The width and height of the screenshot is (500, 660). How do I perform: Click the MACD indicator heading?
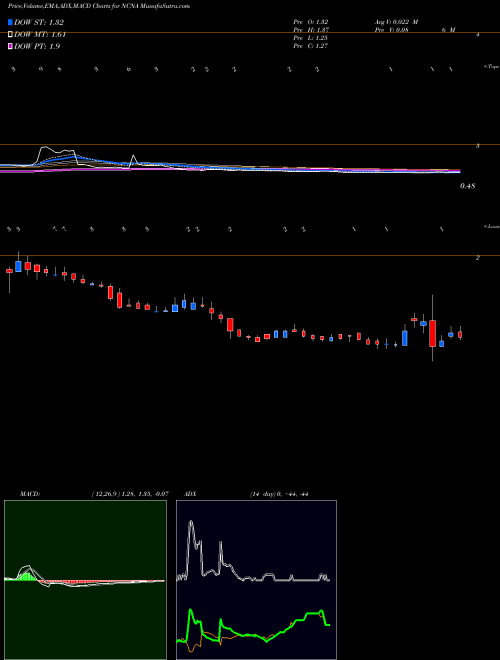point(30,494)
